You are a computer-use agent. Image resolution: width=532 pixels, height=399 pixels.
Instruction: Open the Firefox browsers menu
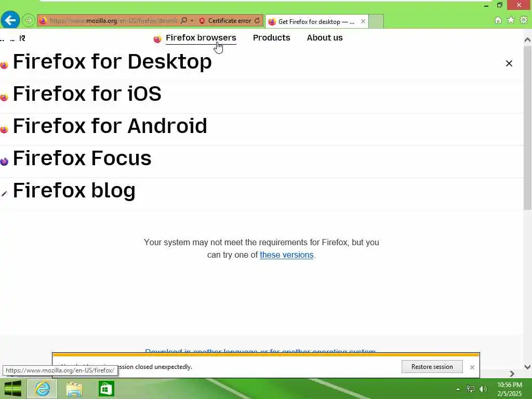point(201,37)
